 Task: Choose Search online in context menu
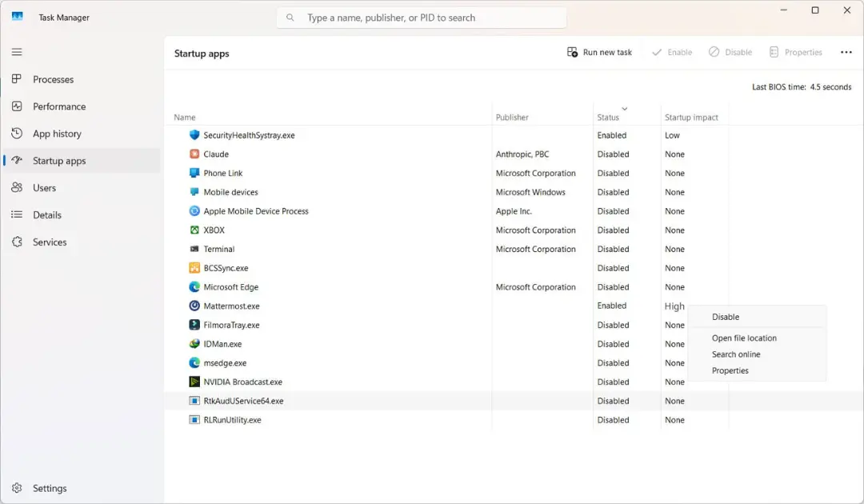coord(736,354)
